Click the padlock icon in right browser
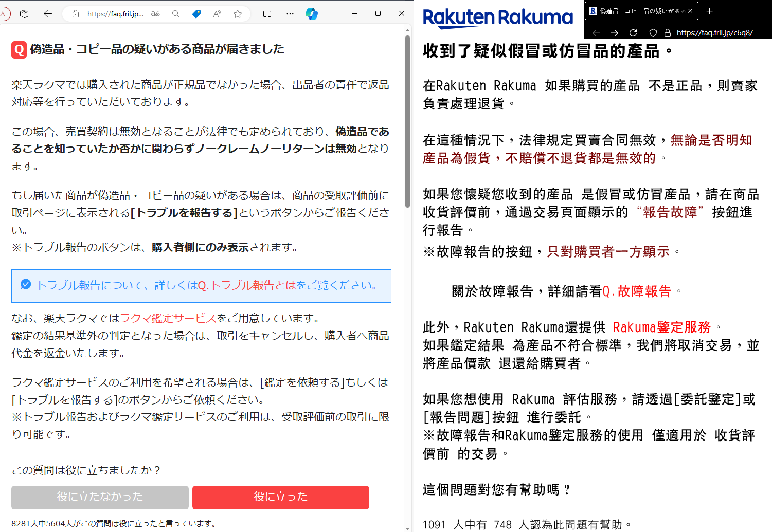The image size is (772, 532). 668,33
